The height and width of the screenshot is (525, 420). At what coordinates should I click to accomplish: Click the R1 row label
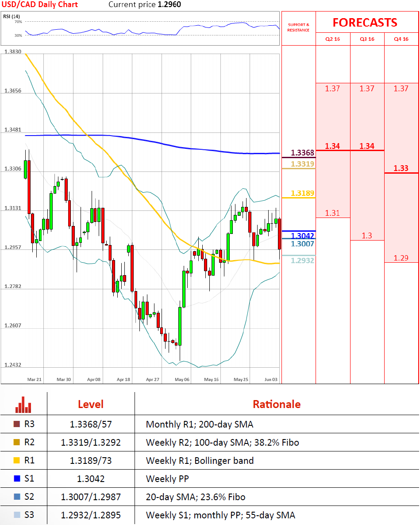click(x=29, y=460)
